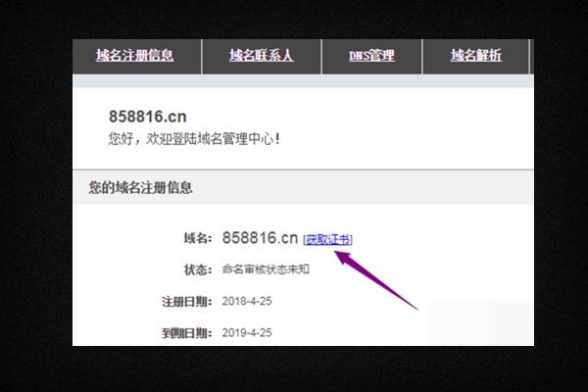Go to the 域名解析 tab
Image resolution: width=588 pixels, height=392 pixels.
[x=476, y=56]
